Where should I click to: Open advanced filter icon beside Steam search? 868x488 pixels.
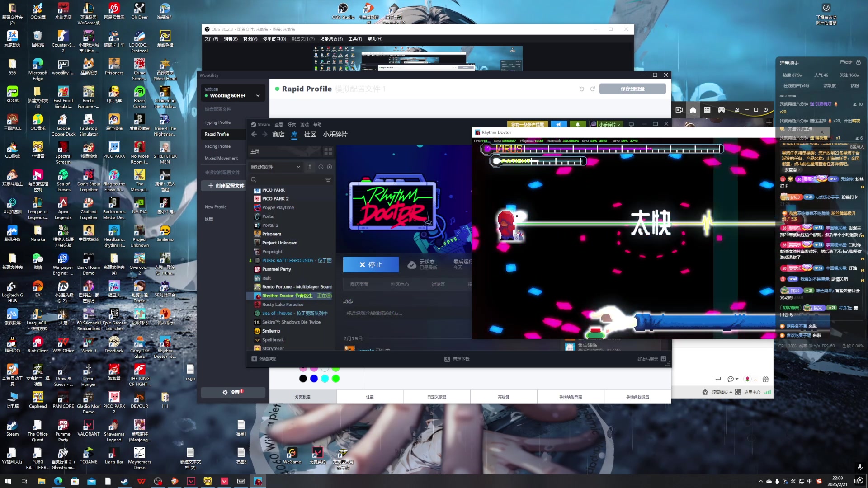[328, 180]
